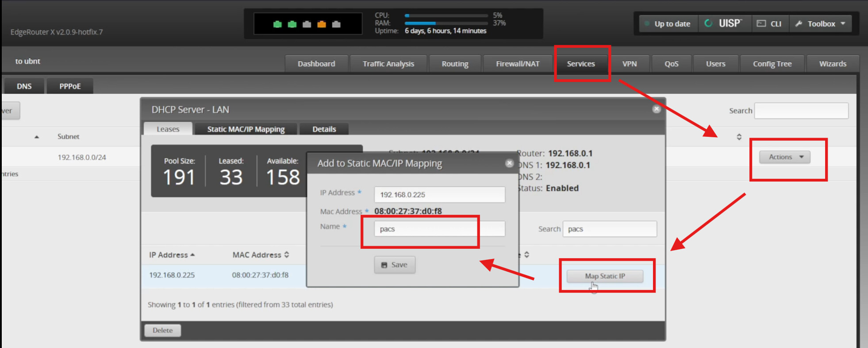Click the Name input field
The height and width of the screenshot is (348, 868).
tap(439, 229)
